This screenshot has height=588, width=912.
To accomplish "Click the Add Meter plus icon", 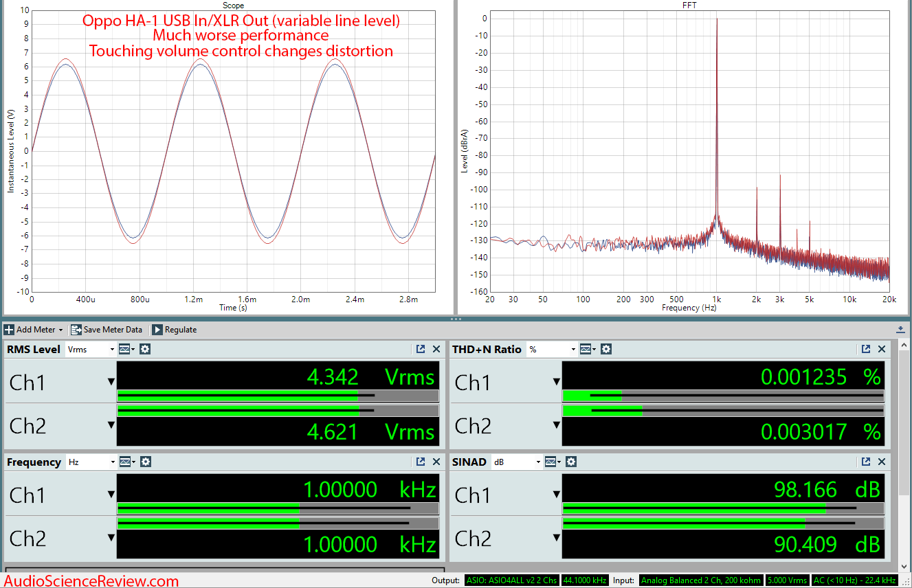I will pos(9,330).
